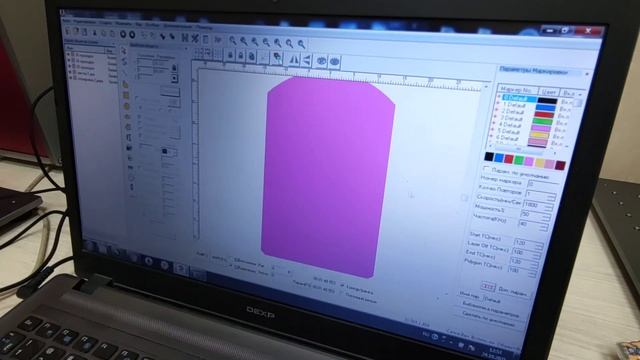
Task: Click the rightmost magnifier zoom icon
Action: (x=302, y=44)
